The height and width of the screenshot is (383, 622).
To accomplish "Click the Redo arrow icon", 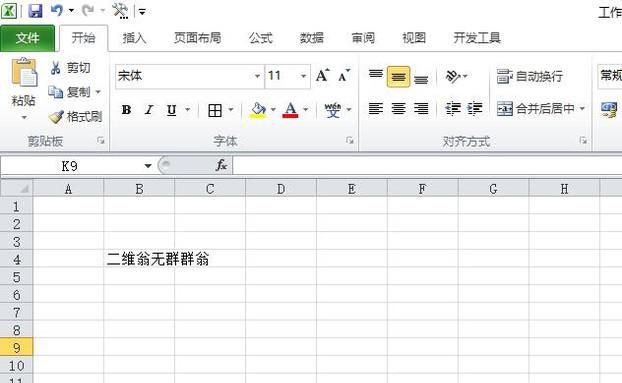I will 88,10.
